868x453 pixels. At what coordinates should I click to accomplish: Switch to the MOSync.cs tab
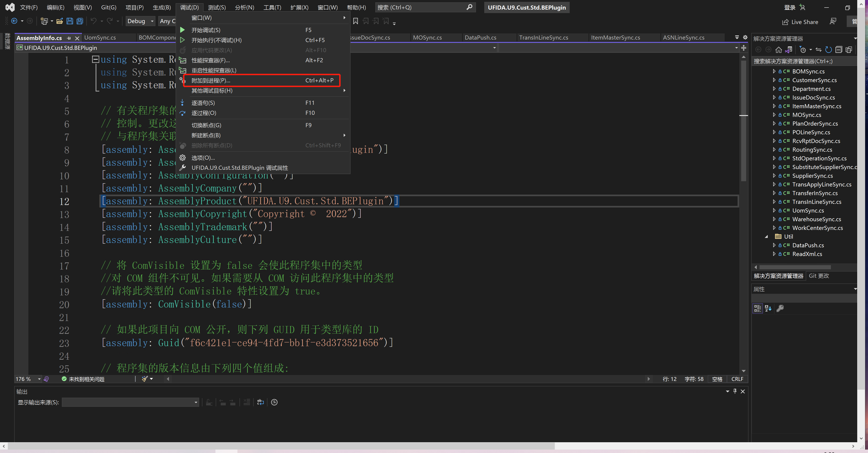pos(427,38)
